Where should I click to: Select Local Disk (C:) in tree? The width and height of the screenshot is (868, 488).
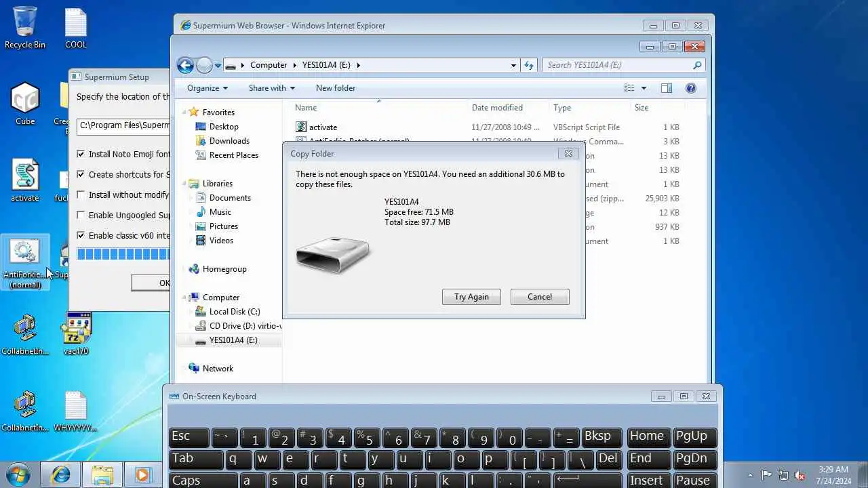(235, 312)
